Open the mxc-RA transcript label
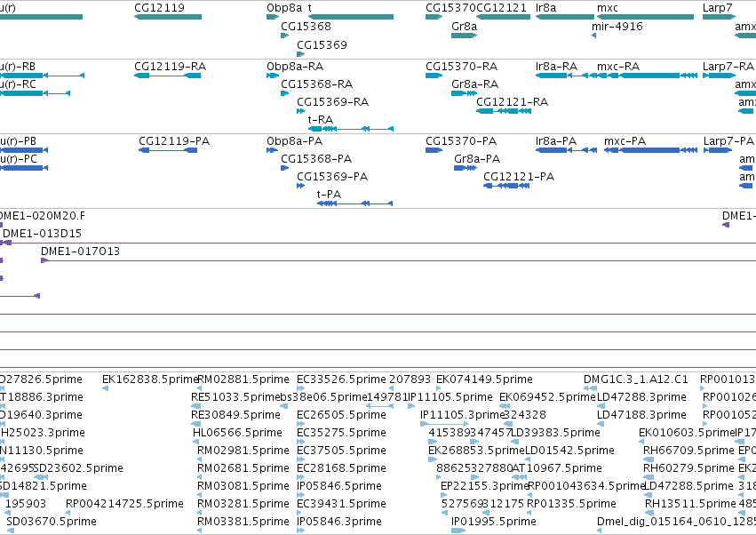The image size is (756, 535). (x=618, y=66)
